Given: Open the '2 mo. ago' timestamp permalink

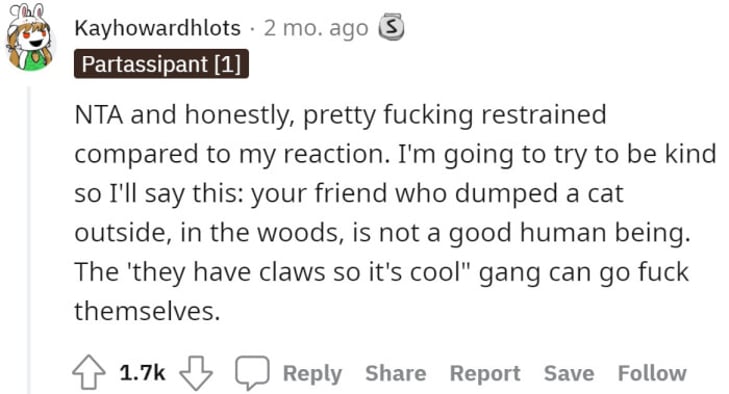Looking at the screenshot, I should tap(316, 28).
